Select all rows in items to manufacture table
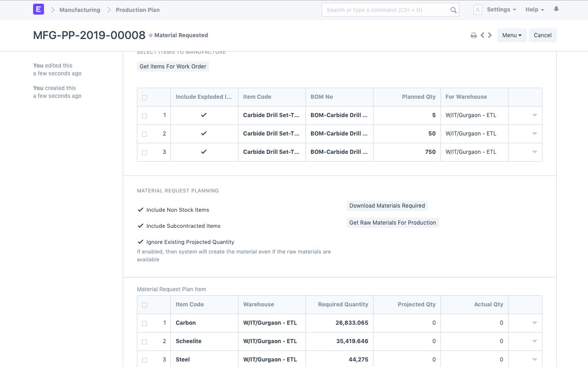Viewport: 588px width, 367px height. pos(145,97)
